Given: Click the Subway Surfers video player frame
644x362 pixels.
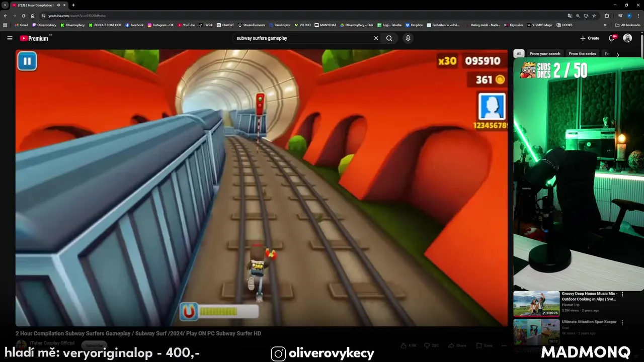Looking at the screenshot, I should coord(262,188).
